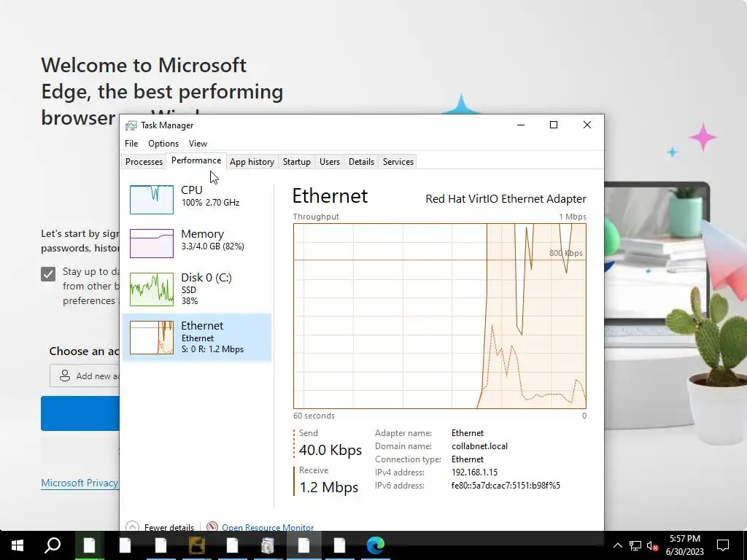The image size is (747, 560).
Task: Click the Red Hat VirtIO Ethernet Adapter label
Action: pyautogui.click(x=506, y=198)
